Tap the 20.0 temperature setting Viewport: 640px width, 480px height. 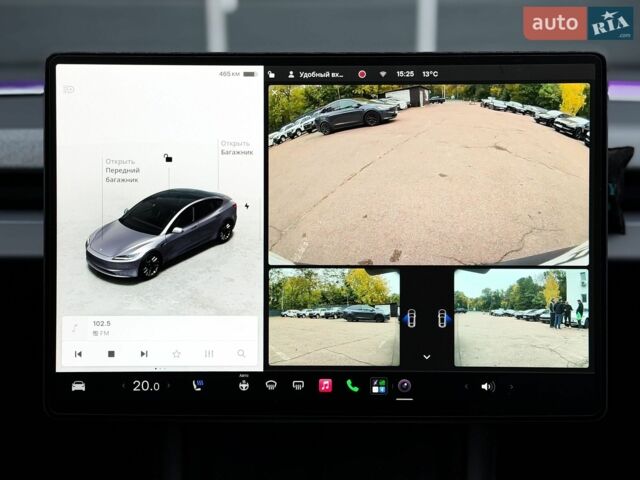[146, 386]
